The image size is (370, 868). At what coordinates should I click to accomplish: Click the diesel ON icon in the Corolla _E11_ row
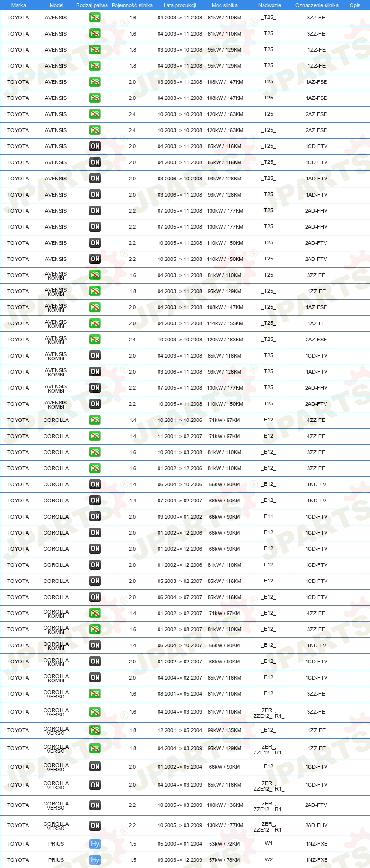pos(95,517)
